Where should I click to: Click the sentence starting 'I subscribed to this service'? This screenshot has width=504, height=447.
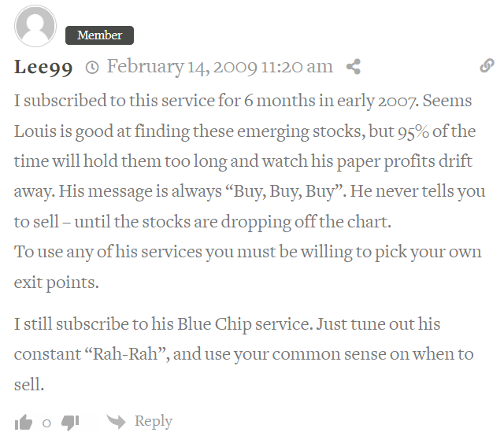(x=215, y=101)
